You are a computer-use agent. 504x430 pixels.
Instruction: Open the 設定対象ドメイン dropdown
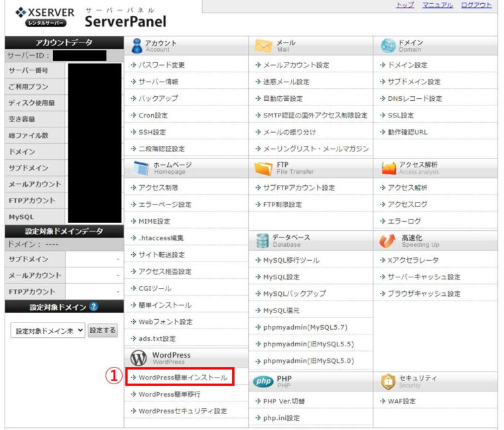coord(48,330)
